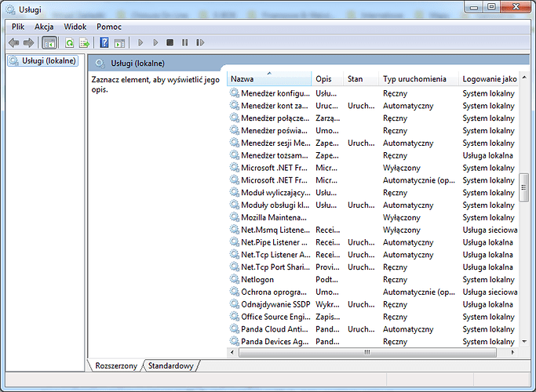Click Usługa sieciowa in the Net.Msmq row
The image size is (536, 392).
tap(490, 230)
